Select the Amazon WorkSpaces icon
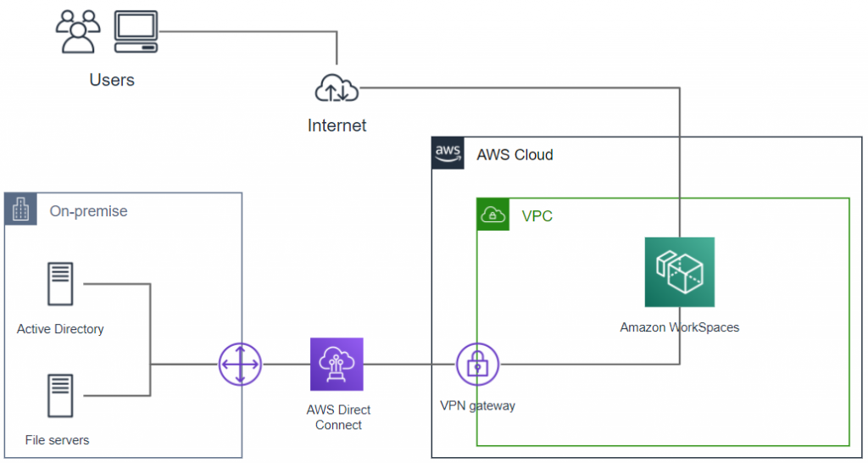This screenshot has height=463, width=868. point(679,272)
